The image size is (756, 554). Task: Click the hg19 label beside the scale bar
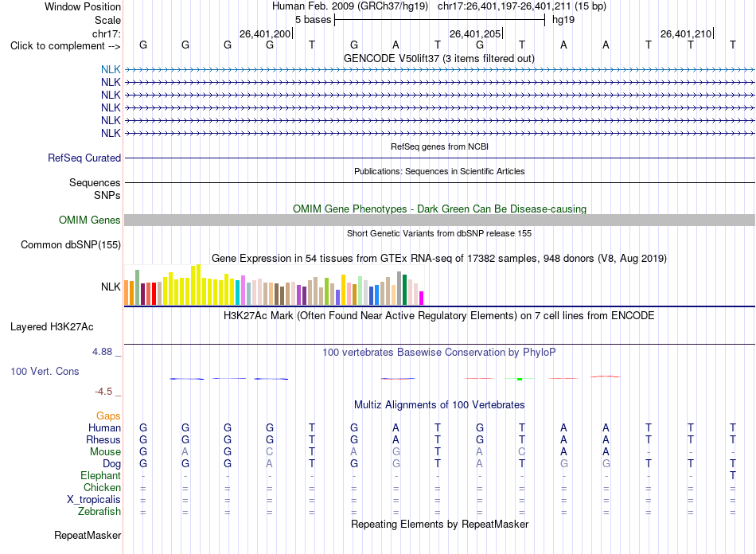pos(563,20)
